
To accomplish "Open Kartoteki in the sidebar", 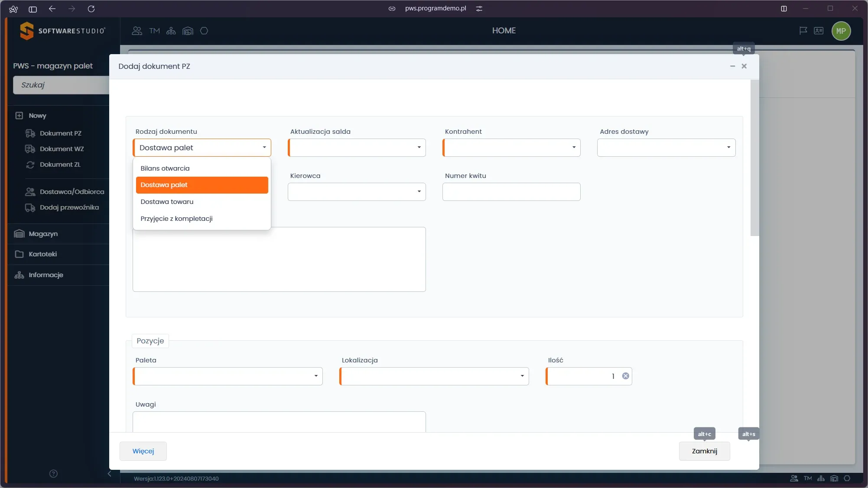I will [58, 254].
